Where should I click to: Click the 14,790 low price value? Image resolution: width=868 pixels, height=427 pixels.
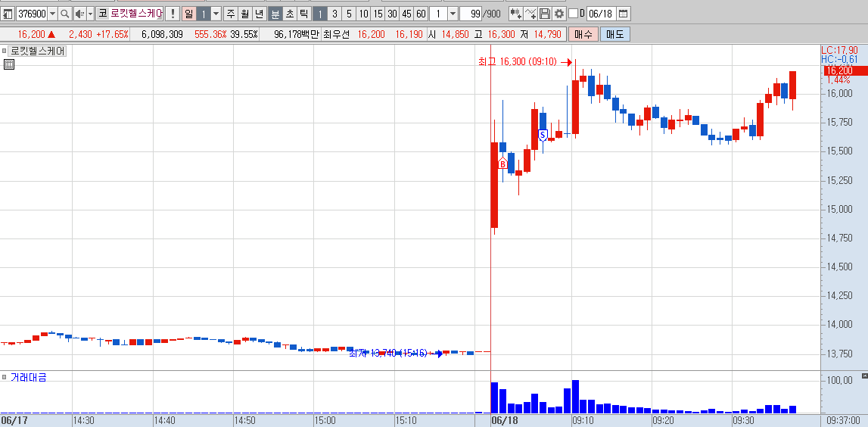[547, 34]
